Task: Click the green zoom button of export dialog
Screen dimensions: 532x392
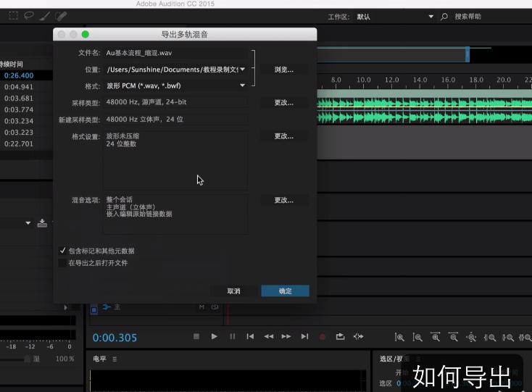Action: [x=85, y=34]
